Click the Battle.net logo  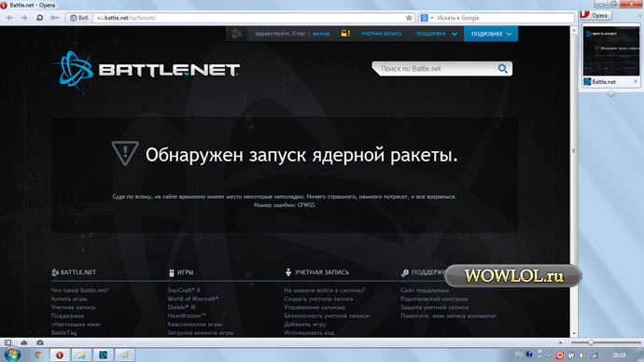(x=147, y=70)
